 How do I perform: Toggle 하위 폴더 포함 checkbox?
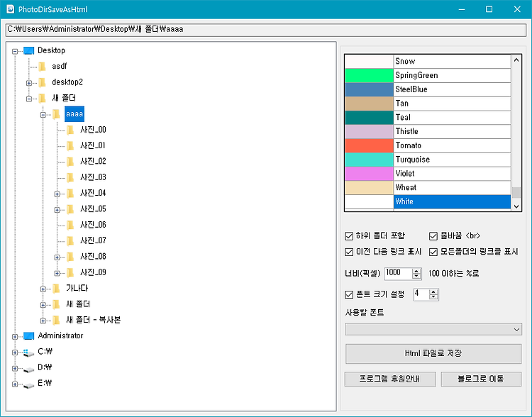pyautogui.click(x=349, y=236)
